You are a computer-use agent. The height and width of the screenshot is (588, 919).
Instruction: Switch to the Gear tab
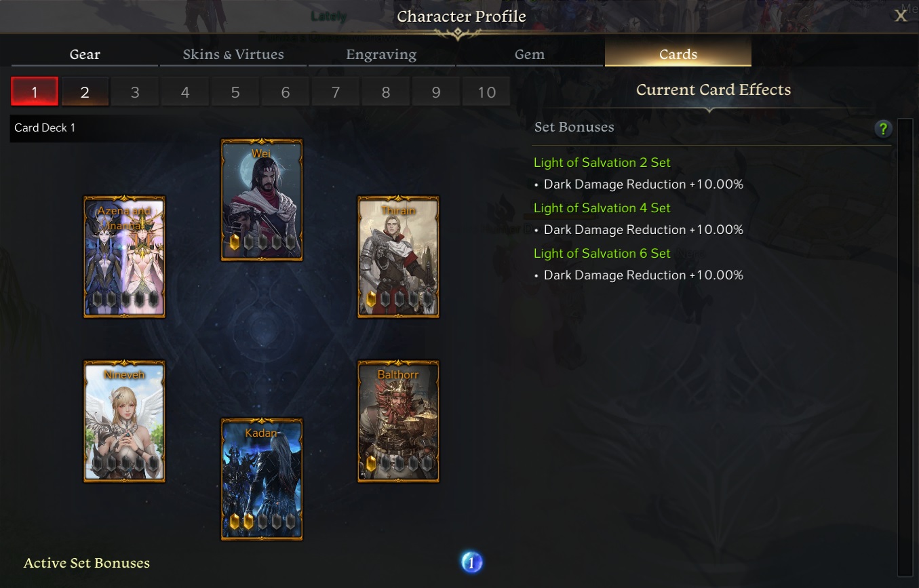[85, 54]
